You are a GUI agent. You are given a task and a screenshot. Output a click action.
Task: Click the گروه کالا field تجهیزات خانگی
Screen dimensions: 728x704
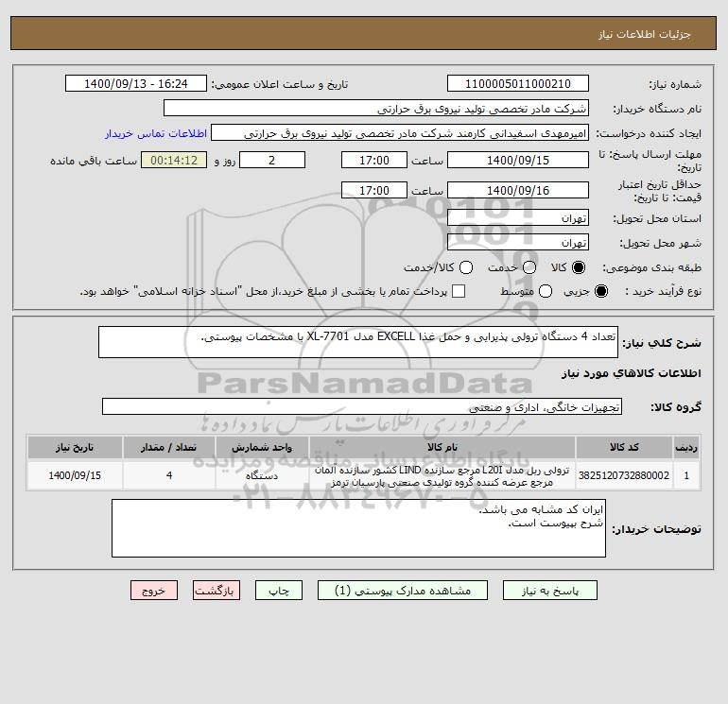tap(362, 406)
